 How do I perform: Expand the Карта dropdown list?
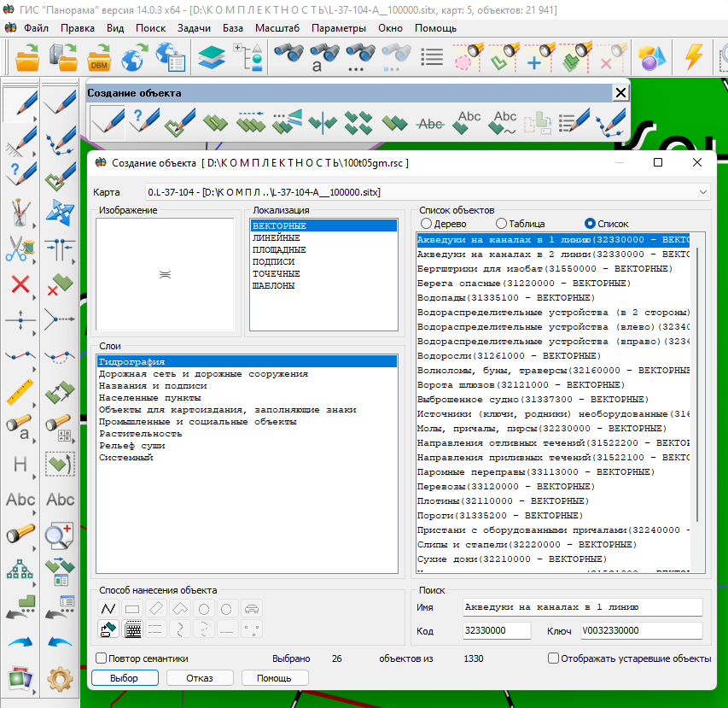click(703, 192)
